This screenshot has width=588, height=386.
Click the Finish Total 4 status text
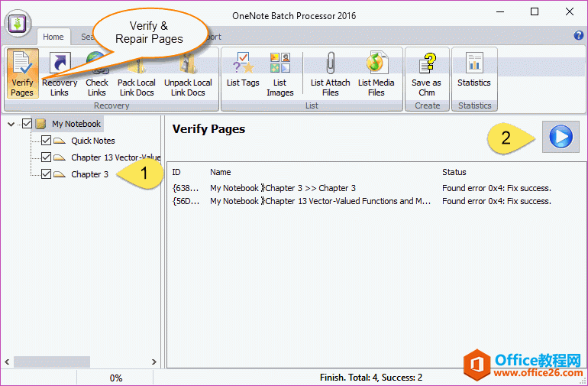tap(371, 378)
